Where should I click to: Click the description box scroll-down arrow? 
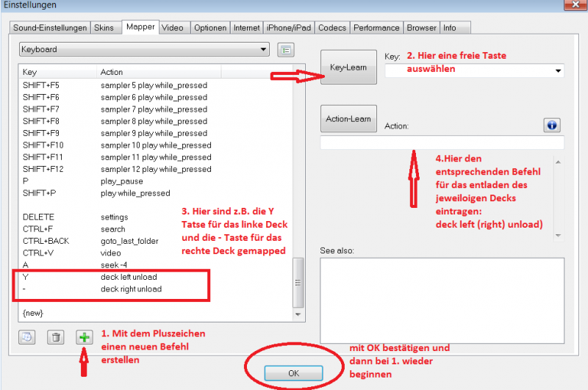(558, 235)
